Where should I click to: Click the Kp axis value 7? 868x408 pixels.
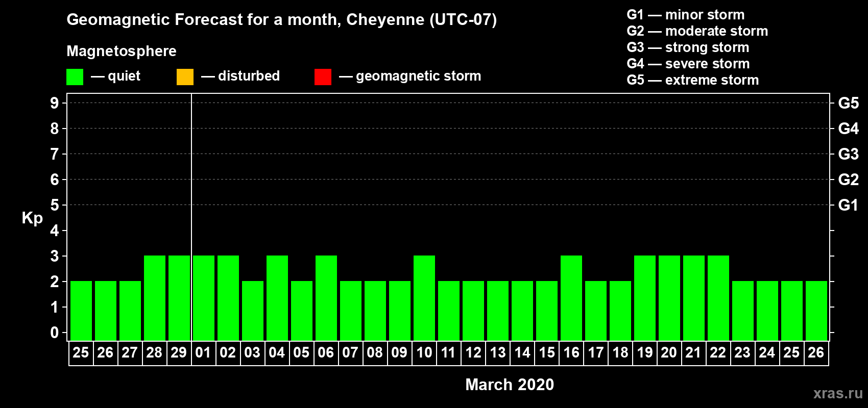pyautogui.click(x=55, y=154)
